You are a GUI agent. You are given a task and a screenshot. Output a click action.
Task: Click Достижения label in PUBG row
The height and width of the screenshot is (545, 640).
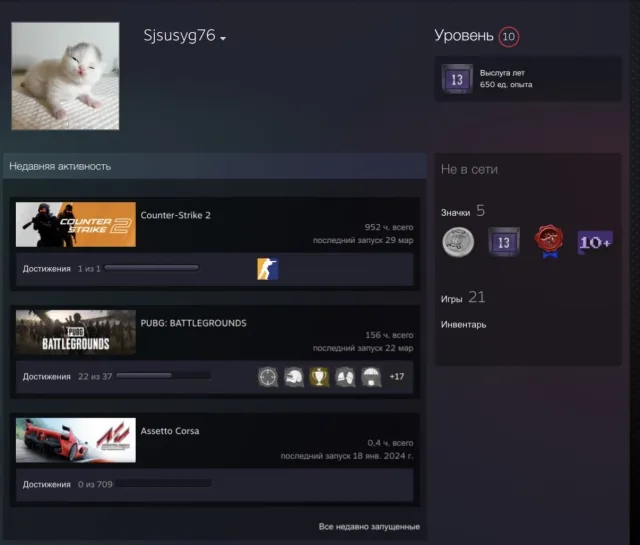pyautogui.click(x=47, y=376)
